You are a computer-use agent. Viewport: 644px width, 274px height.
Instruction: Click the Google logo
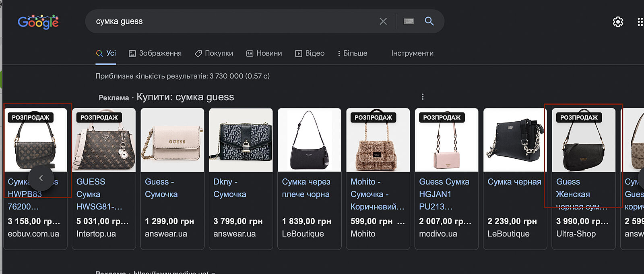tap(38, 22)
